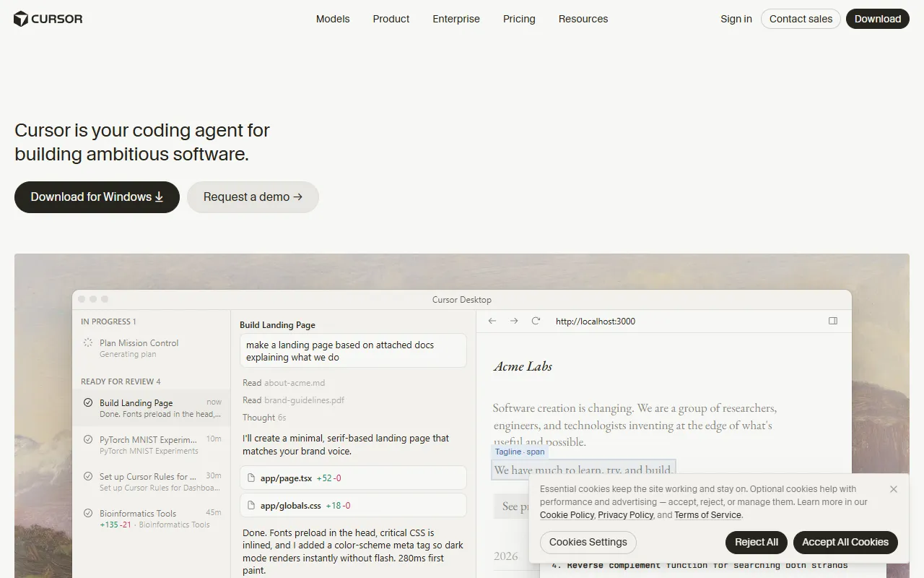Open the Privacy Policy link
The height and width of the screenshot is (578, 924).
[x=625, y=515]
